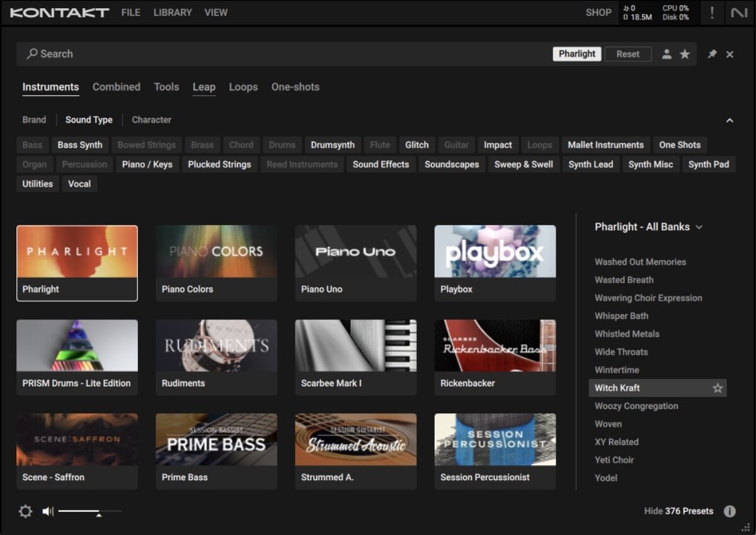
Task: Click the user content person icon
Action: (x=667, y=54)
